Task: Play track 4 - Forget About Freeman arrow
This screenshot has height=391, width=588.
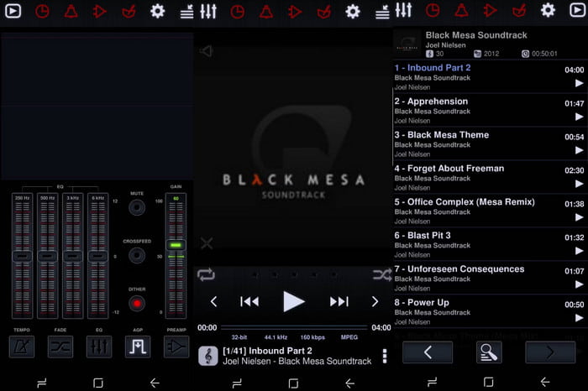Action: (579, 184)
